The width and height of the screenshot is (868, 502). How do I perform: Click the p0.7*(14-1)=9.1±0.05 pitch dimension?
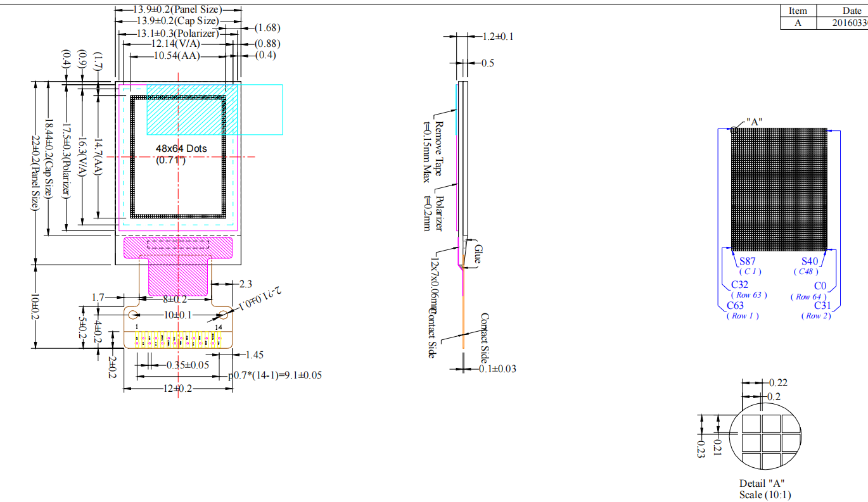[275, 375]
